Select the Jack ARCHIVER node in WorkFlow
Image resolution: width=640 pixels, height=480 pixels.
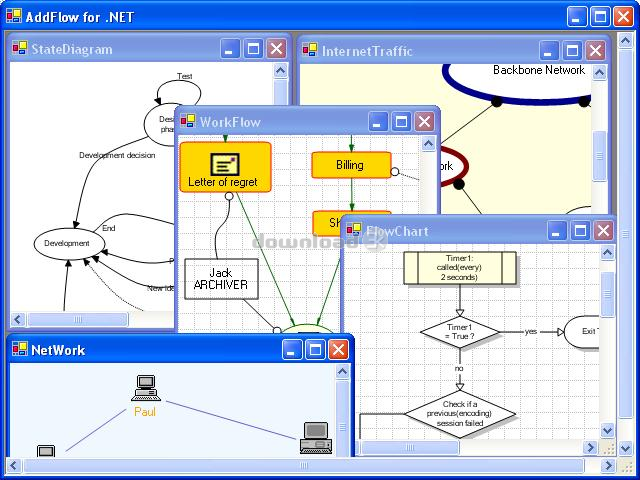pos(222,279)
